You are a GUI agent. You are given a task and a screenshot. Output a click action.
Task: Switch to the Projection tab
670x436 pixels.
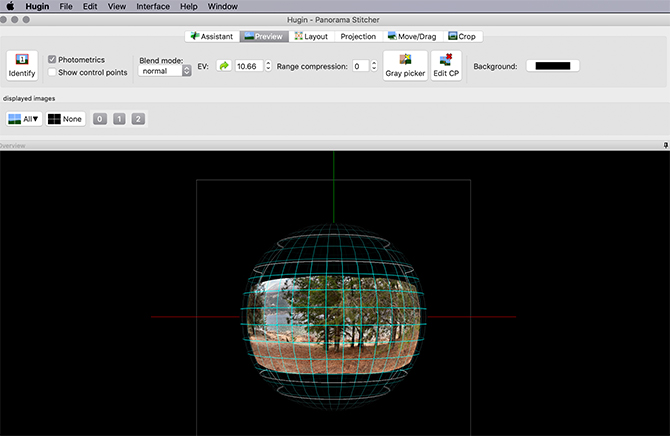pos(358,37)
